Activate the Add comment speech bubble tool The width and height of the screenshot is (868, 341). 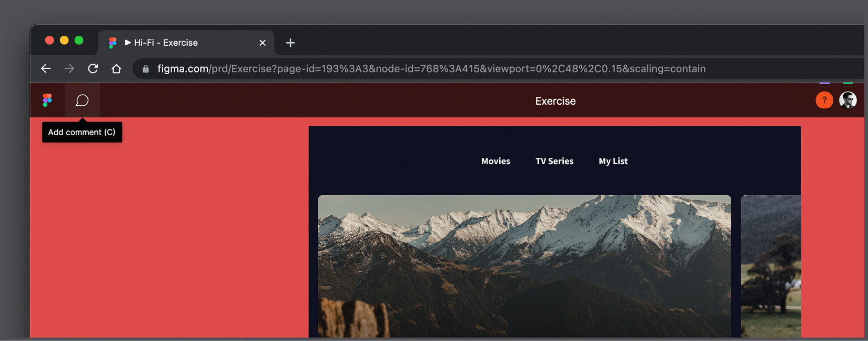pos(82,100)
